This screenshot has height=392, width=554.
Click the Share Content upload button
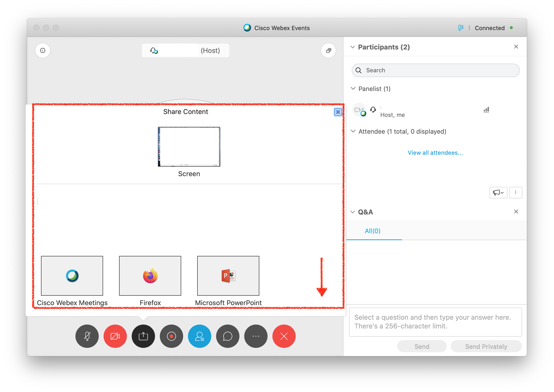coord(143,336)
